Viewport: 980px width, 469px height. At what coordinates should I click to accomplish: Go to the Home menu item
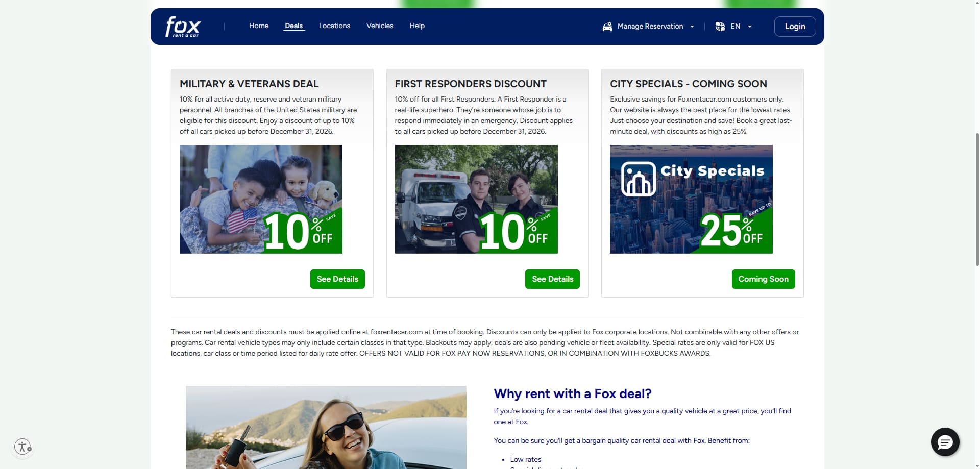tap(259, 26)
